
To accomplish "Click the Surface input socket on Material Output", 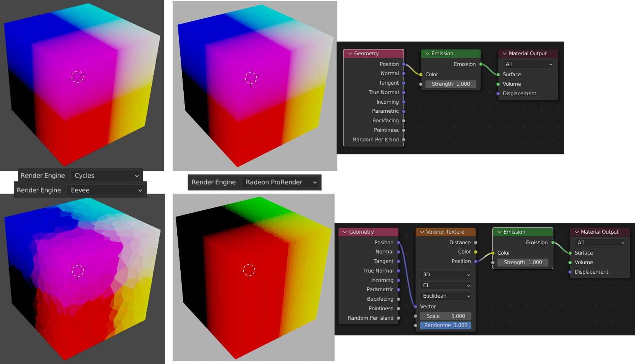I will [x=498, y=74].
